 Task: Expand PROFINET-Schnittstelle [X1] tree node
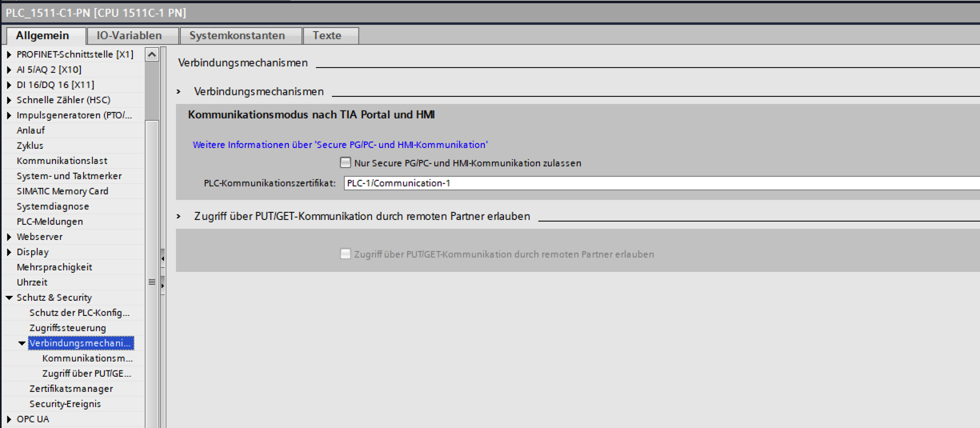click(10, 54)
